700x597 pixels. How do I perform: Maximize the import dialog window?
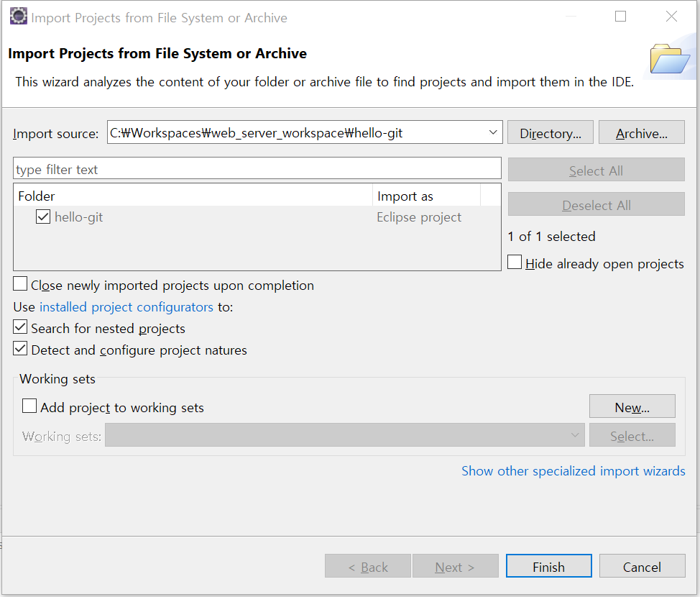click(620, 17)
